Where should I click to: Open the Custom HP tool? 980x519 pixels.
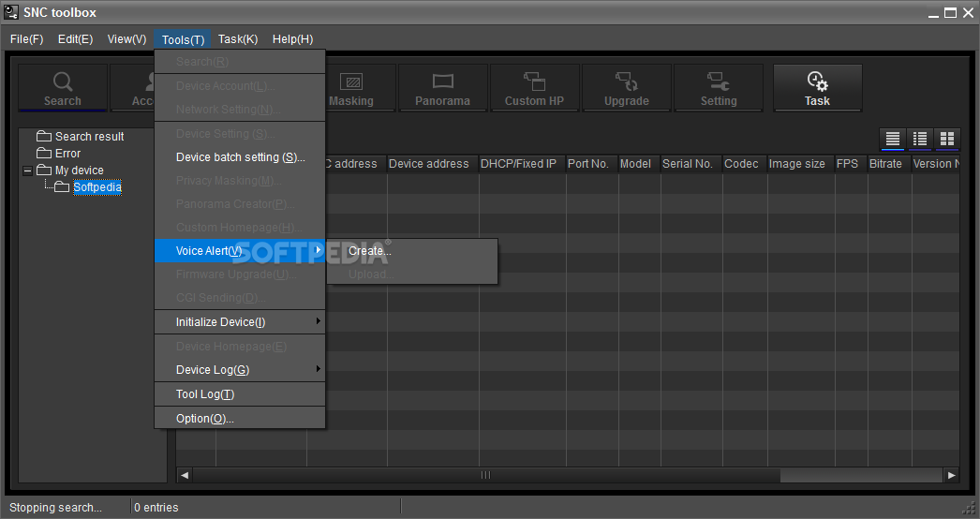coord(534,87)
